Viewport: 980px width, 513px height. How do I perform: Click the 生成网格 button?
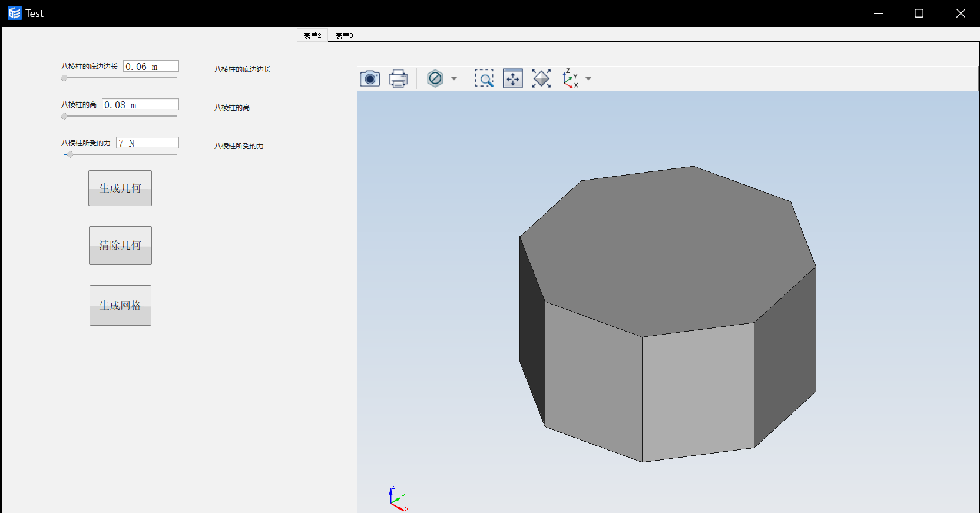(x=120, y=305)
